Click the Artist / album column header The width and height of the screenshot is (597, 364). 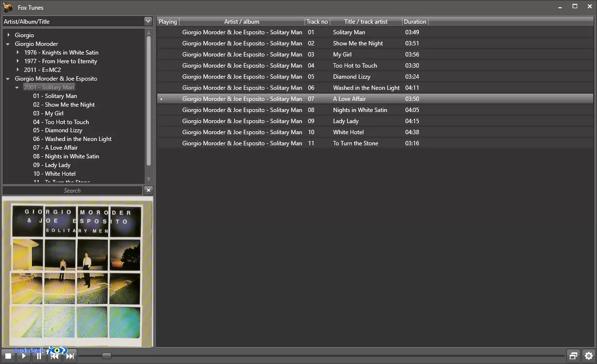point(242,21)
